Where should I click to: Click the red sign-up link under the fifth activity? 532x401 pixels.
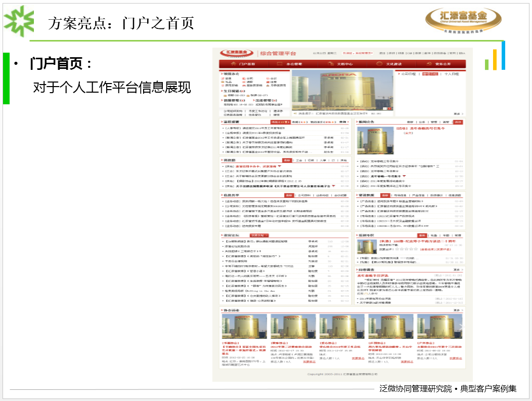[x=455, y=358]
